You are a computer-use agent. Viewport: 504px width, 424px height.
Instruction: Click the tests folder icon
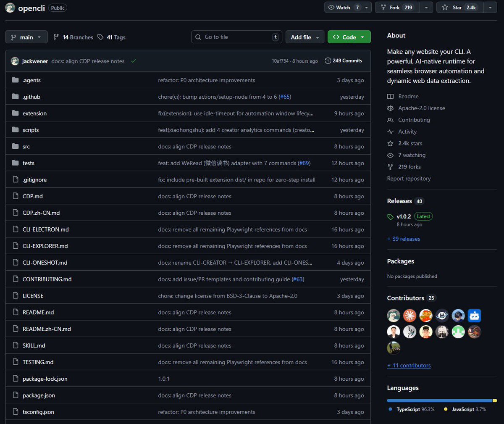coord(16,163)
